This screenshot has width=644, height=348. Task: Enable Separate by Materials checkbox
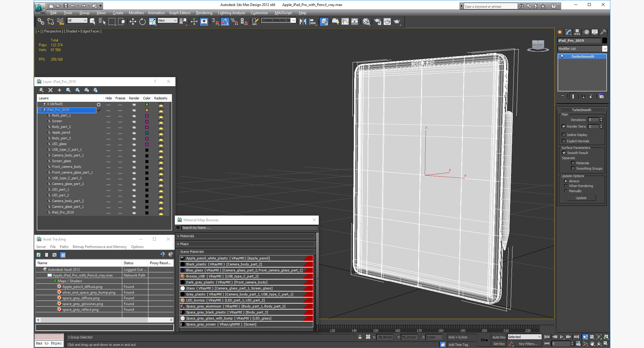573,163
